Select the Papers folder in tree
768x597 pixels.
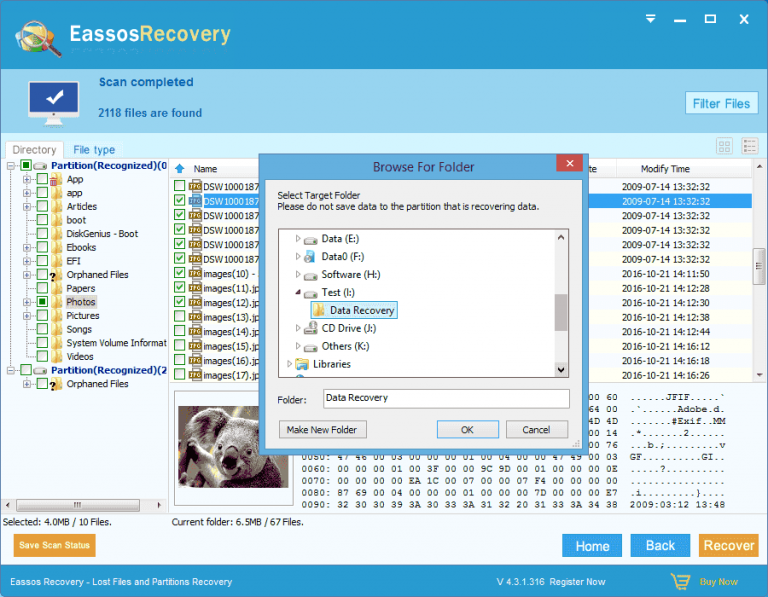point(81,288)
